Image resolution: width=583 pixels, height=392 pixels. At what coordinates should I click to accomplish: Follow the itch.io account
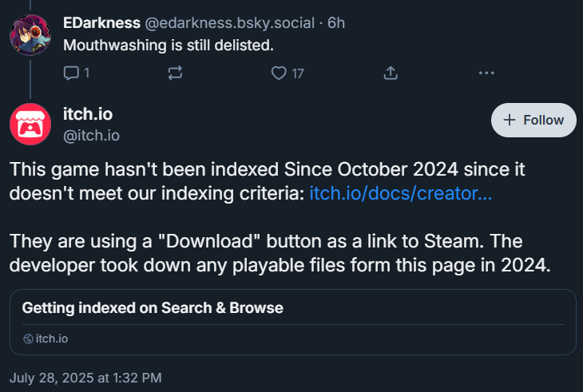pos(533,120)
